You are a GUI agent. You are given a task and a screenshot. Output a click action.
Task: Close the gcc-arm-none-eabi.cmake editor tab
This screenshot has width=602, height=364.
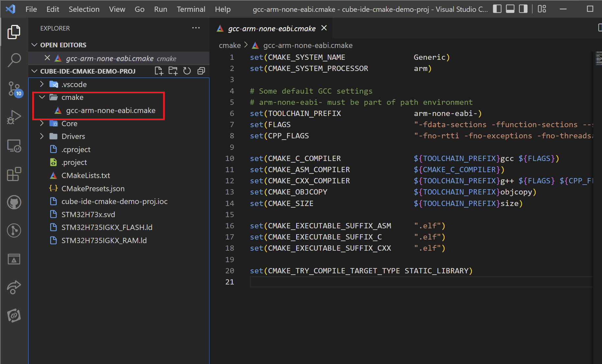(324, 28)
